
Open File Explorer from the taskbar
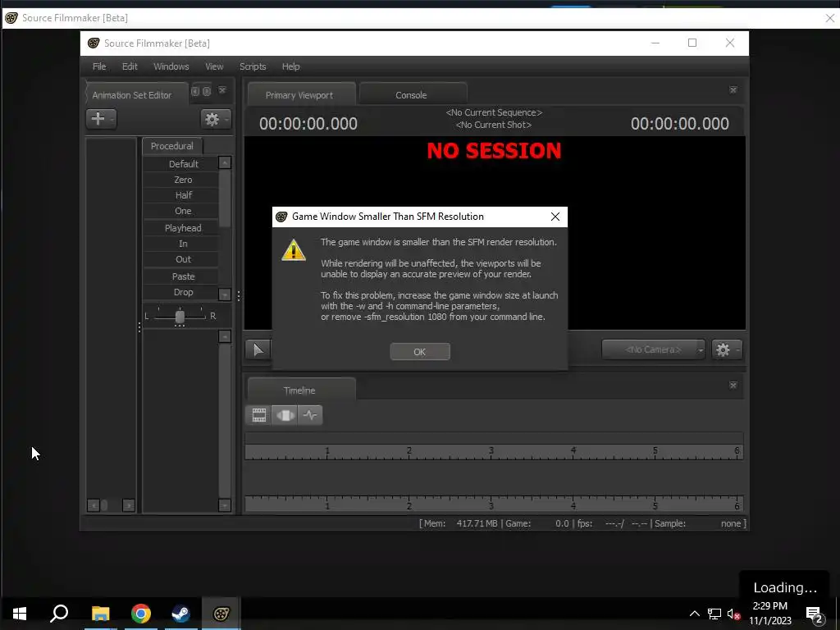(100, 614)
